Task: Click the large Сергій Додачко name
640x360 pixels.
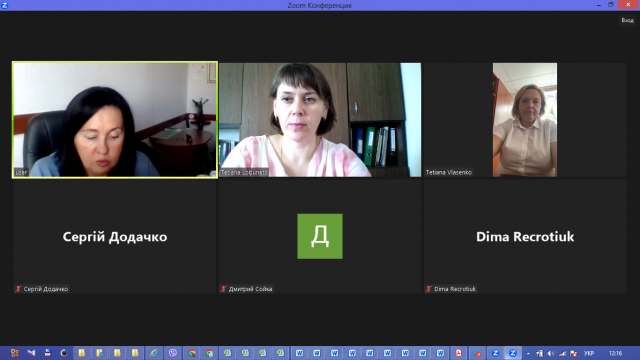Action: (115, 237)
